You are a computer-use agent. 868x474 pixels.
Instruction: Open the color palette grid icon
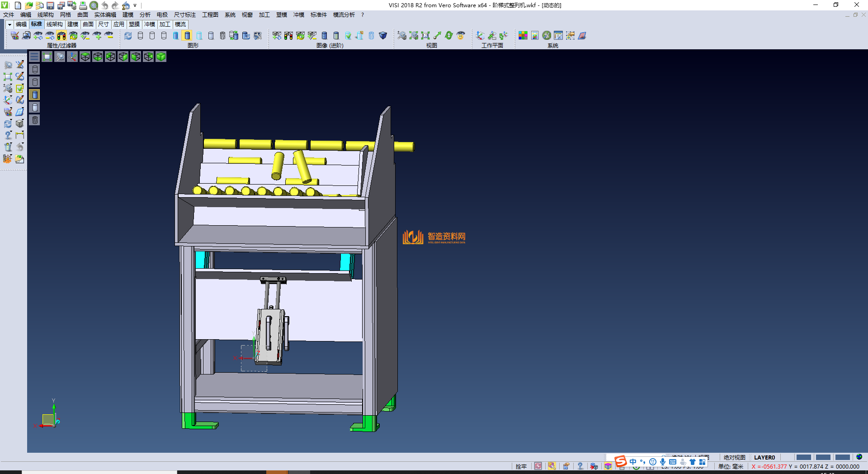[523, 36]
